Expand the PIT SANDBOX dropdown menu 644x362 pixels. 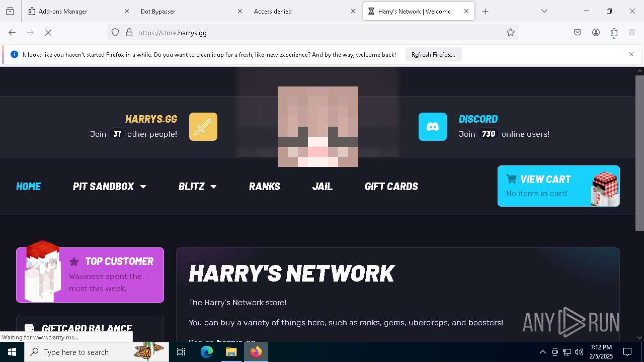pos(109,186)
